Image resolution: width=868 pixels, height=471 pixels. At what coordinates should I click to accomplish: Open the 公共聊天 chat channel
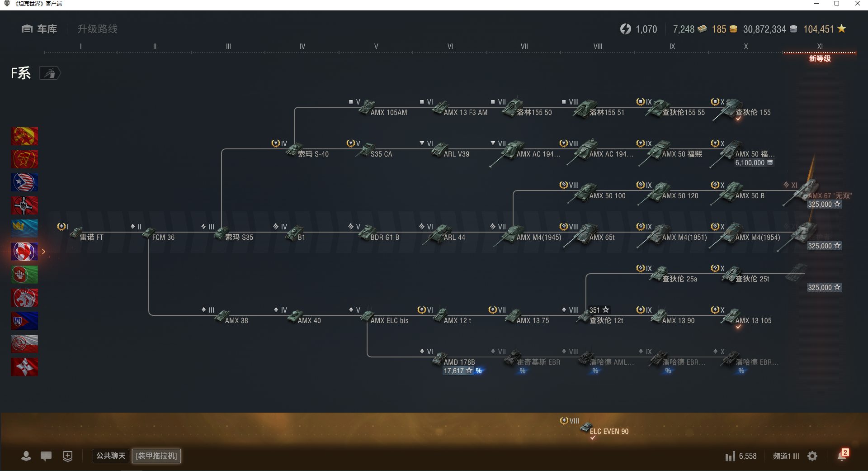click(111, 456)
